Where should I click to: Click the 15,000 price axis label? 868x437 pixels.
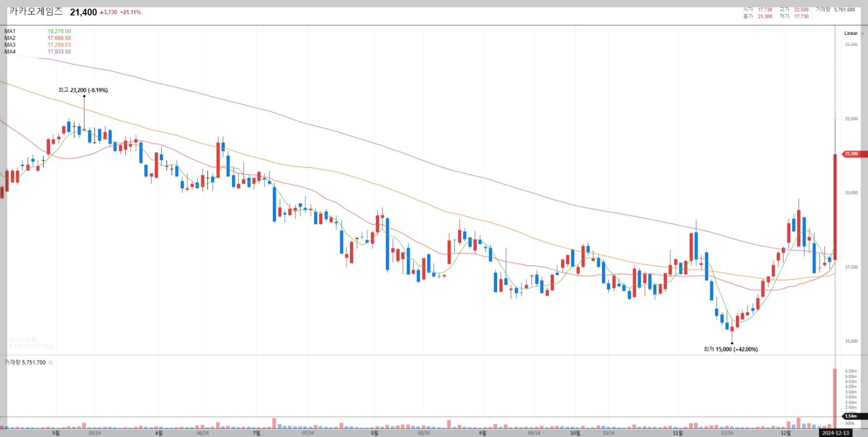851,341
